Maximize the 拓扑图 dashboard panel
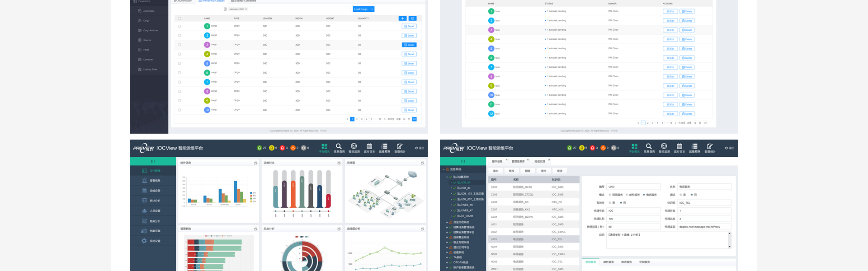868x271 pixels. [x=422, y=163]
